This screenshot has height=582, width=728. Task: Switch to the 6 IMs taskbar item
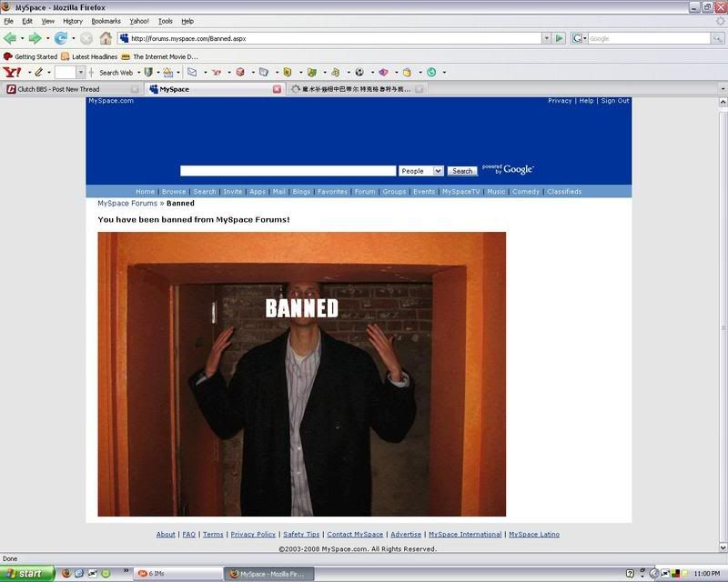177,574
